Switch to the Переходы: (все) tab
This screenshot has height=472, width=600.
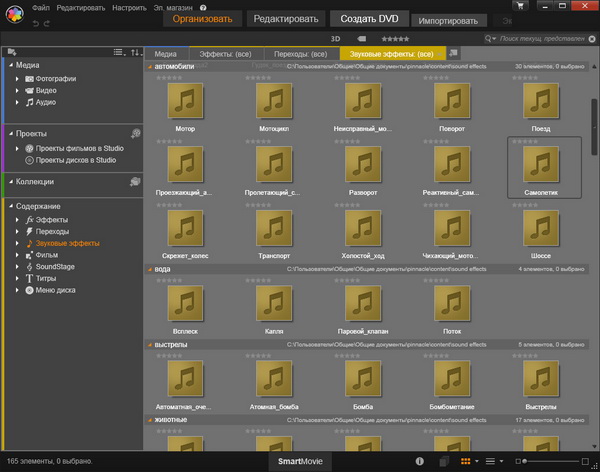tap(300, 52)
